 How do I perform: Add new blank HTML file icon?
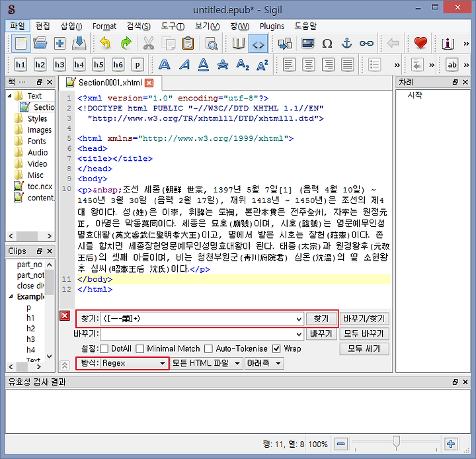click(59, 44)
